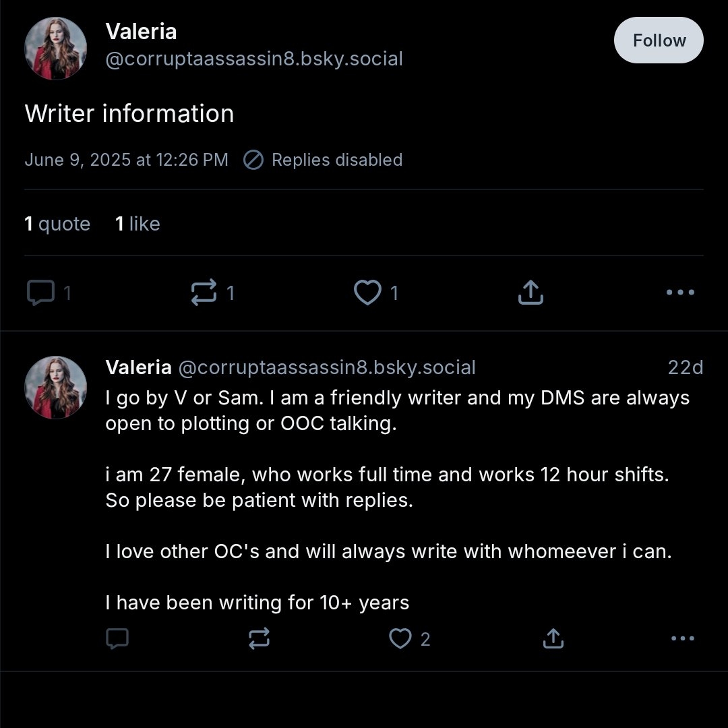Click the Replies disabled indicator
This screenshot has width=728, height=728.
[323, 160]
